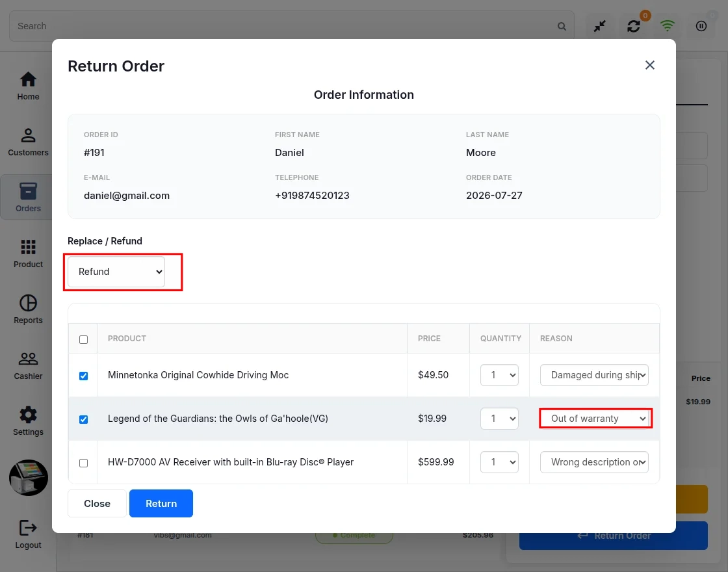The image size is (728, 572).
Task: Click the Search input field
Action: coord(292,26)
